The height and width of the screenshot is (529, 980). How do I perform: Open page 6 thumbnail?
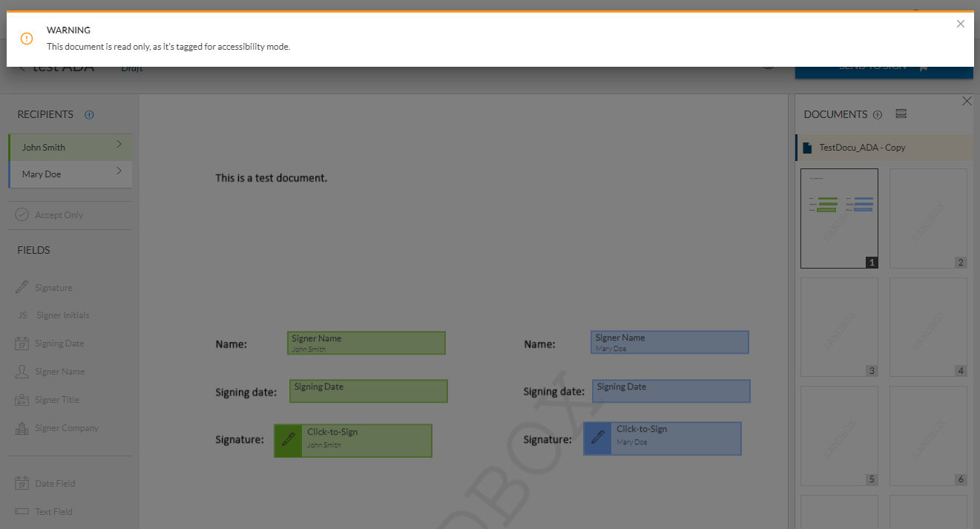pos(928,436)
